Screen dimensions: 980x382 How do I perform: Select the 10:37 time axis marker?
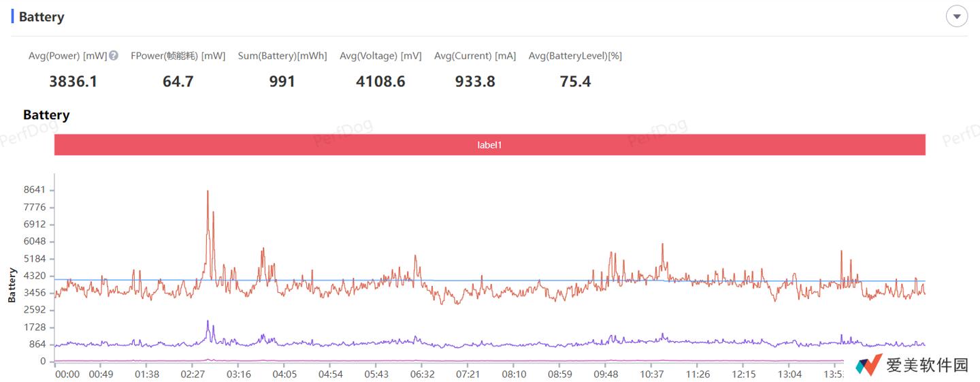click(652, 374)
